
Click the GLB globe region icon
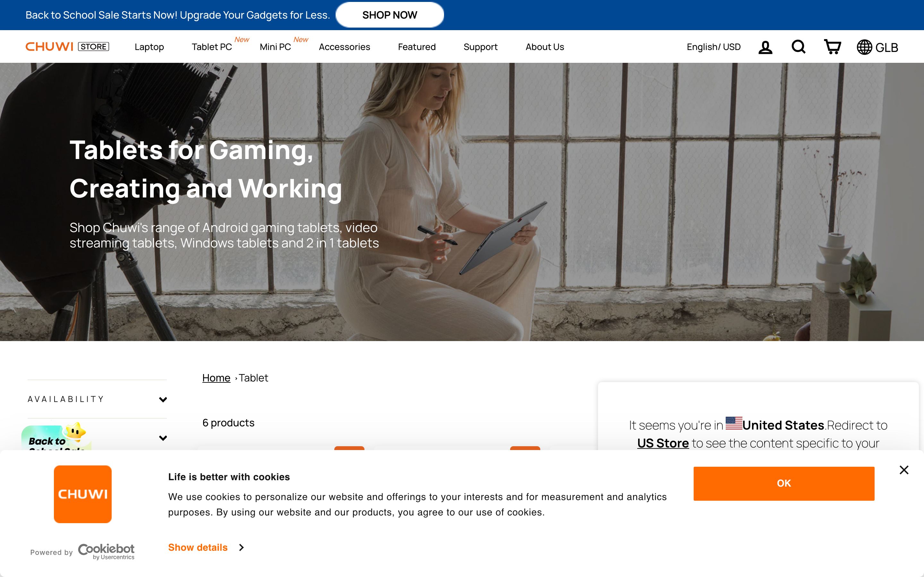tap(877, 47)
